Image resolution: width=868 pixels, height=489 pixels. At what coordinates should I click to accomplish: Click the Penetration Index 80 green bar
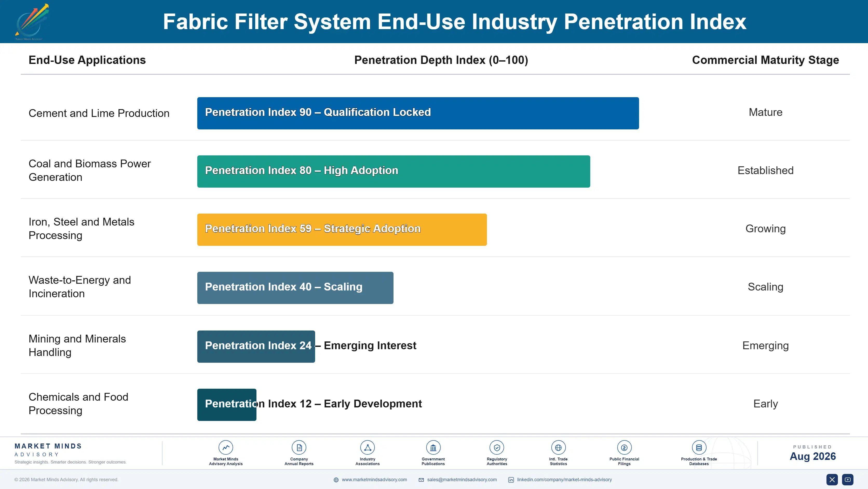click(x=394, y=171)
